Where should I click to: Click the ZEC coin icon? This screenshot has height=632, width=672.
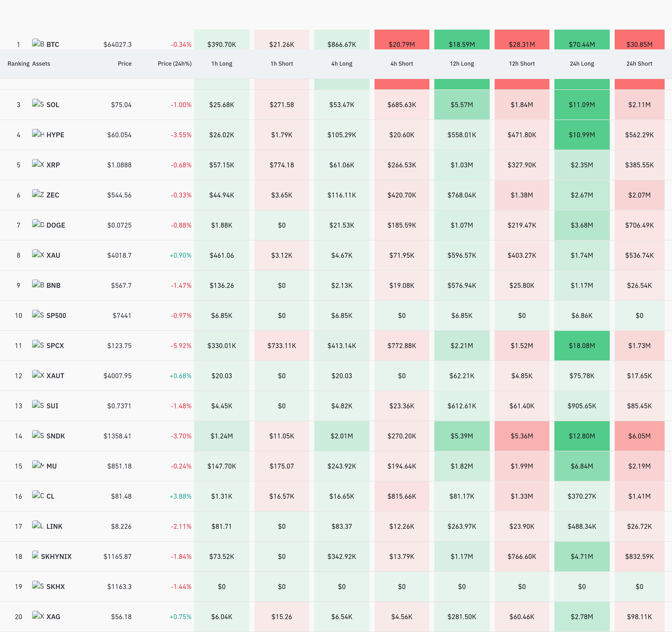[38, 194]
